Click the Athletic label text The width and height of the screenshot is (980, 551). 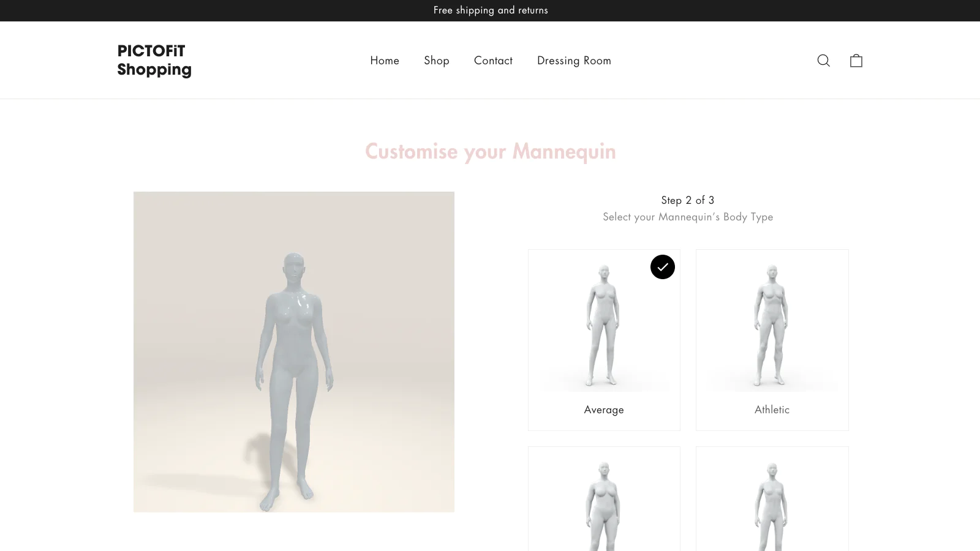pyautogui.click(x=772, y=410)
